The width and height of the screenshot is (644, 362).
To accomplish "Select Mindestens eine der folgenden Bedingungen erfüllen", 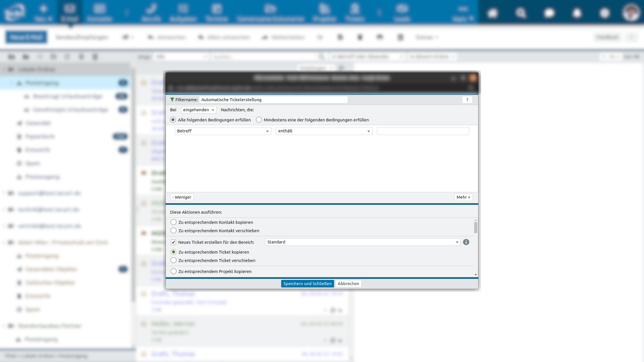I will pyautogui.click(x=259, y=120).
